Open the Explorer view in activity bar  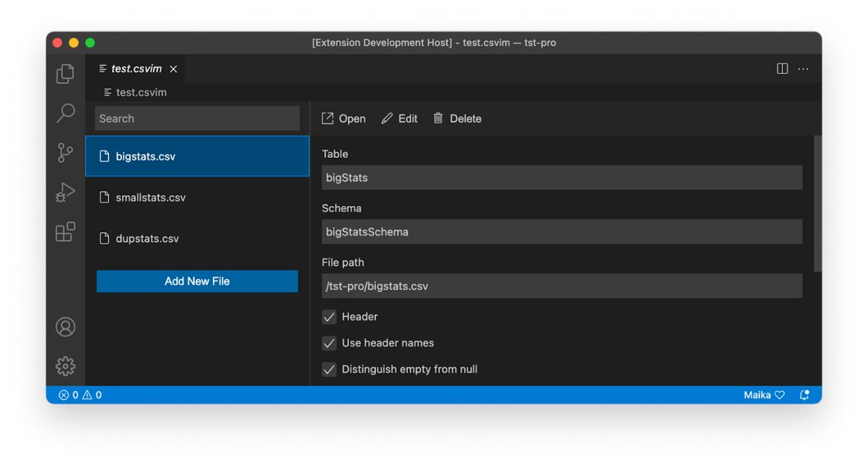coord(65,73)
